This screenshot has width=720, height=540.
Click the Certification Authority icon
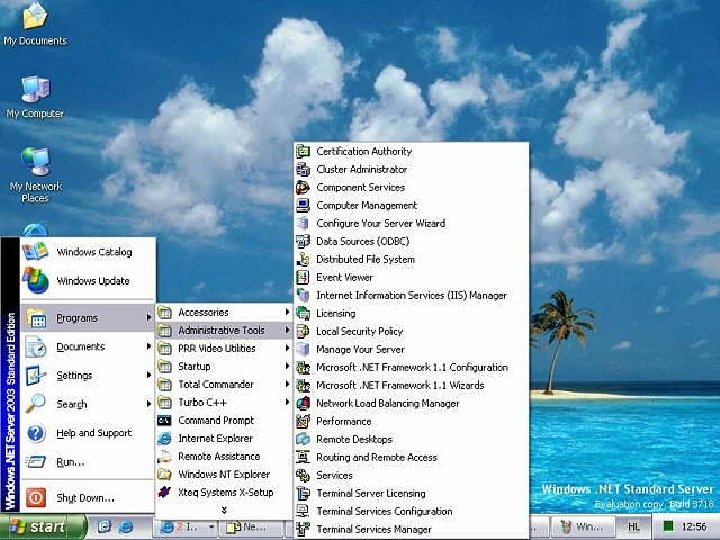point(303,151)
